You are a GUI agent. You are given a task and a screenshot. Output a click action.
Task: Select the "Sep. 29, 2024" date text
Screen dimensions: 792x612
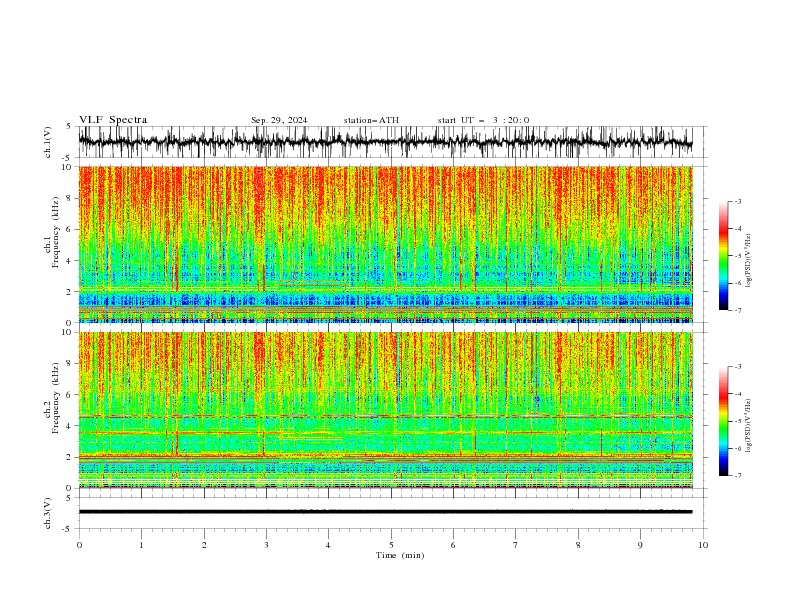click(x=279, y=120)
